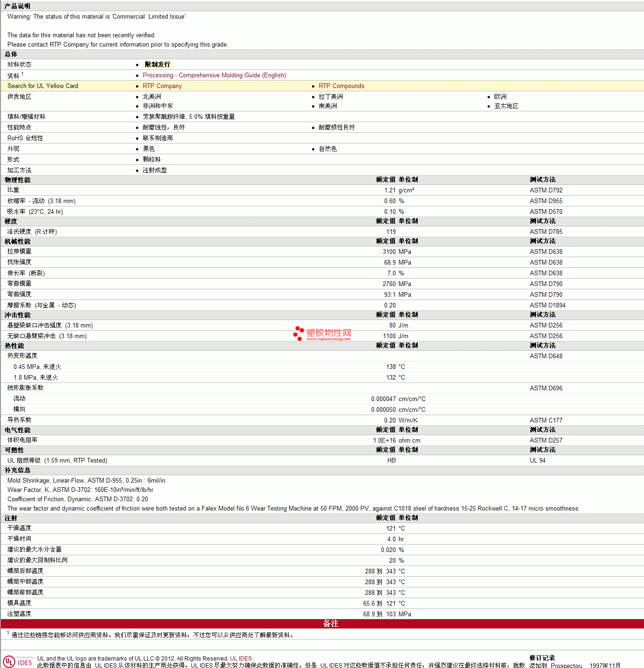Click the 'Search for UL Yellow Card' label
Viewport: 644px width, 668px height.
pyautogui.click(x=43, y=86)
